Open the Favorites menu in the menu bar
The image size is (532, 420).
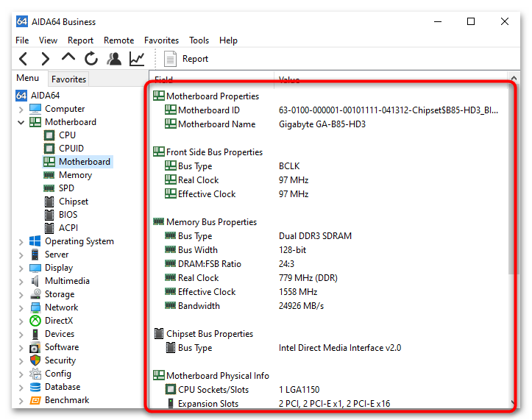pos(161,40)
